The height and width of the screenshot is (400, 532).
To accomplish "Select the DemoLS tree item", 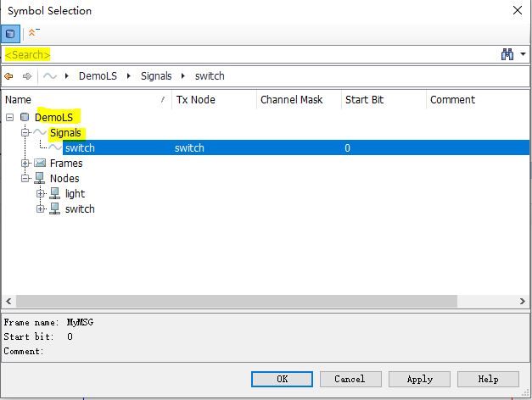I will pyautogui.click(x=54, y=117).
